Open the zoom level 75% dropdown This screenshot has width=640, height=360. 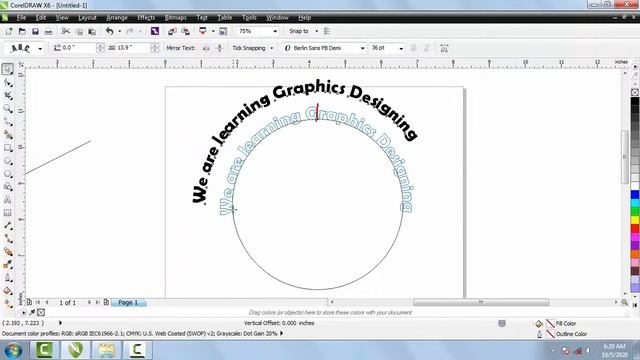point(275,31)
